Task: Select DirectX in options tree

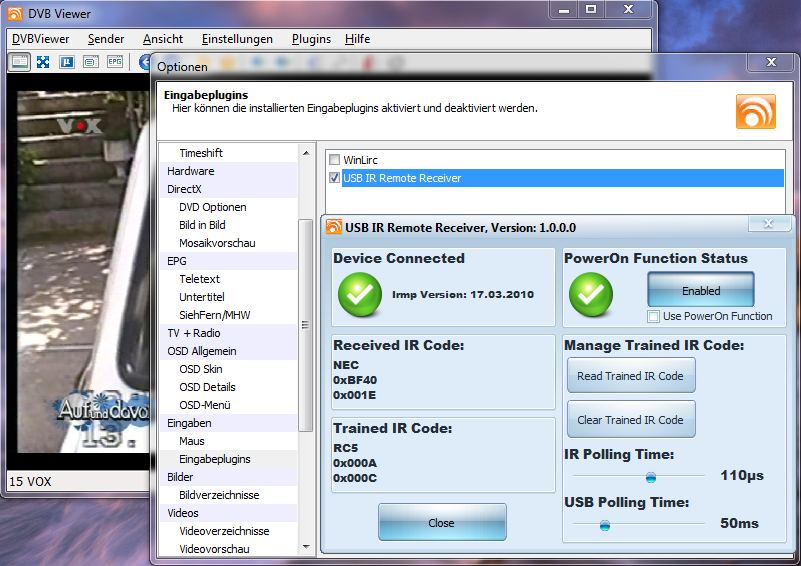Action: pyautogui.click(x=184, y=189)
